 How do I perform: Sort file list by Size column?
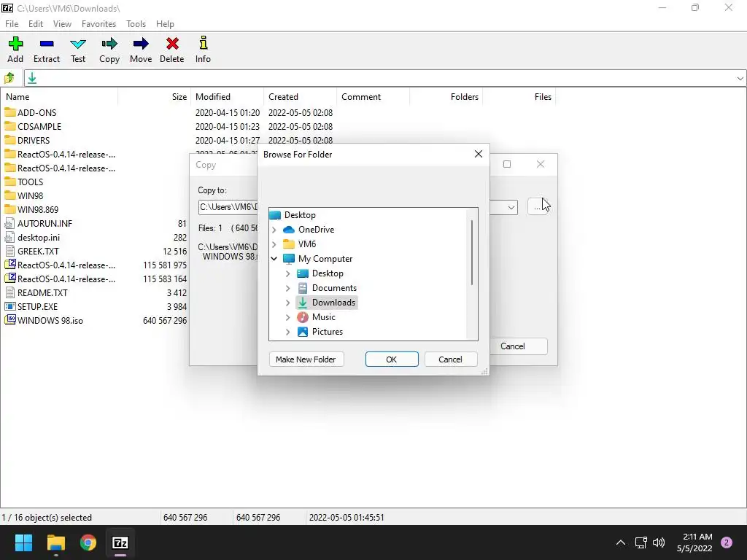click(x=155, y=97)
